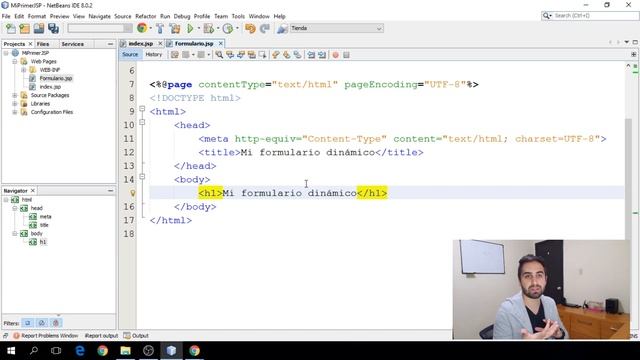Click the Next Bookmark editor icon
The image size is (640, 360).
[287, 55]
